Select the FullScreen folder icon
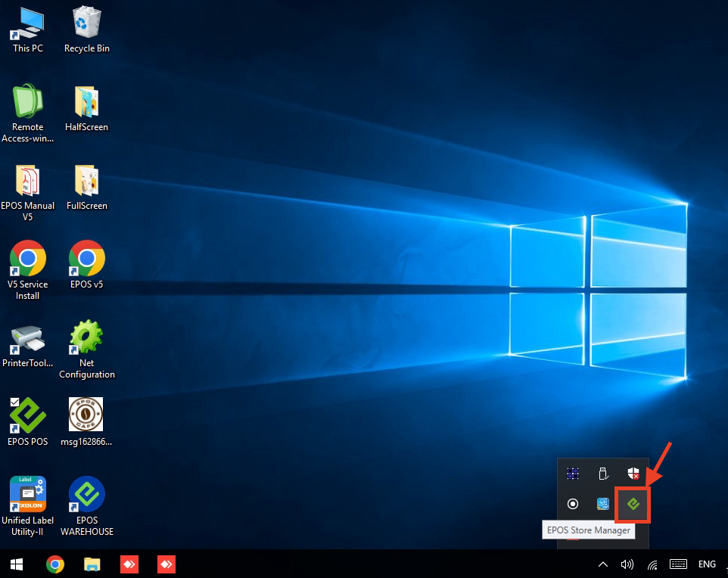Viewport: 728px width, 578px height. [x=87, y=188]
